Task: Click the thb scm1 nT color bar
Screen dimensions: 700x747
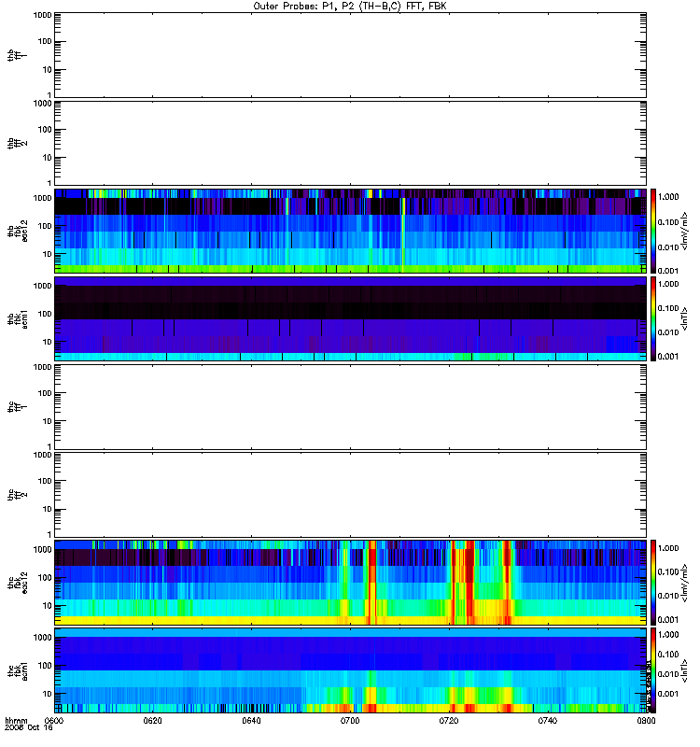Action: click(653, 318)
